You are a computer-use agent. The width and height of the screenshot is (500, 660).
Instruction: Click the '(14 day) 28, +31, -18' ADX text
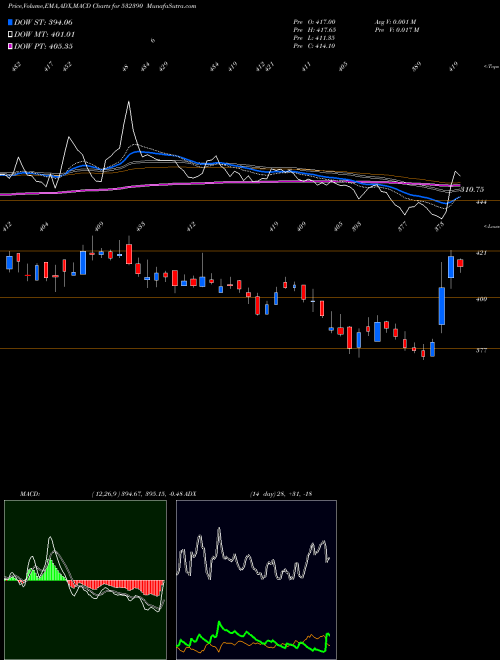click(x=281, y=494)
